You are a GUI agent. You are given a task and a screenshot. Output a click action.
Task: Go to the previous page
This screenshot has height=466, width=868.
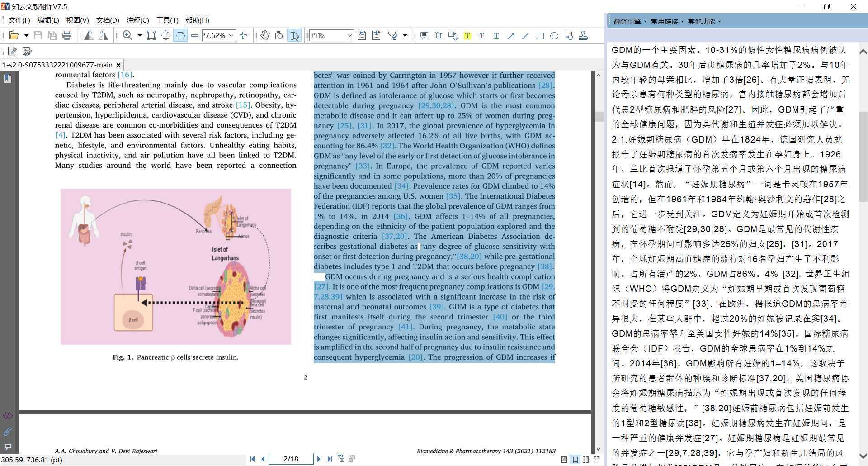[263, 459]
